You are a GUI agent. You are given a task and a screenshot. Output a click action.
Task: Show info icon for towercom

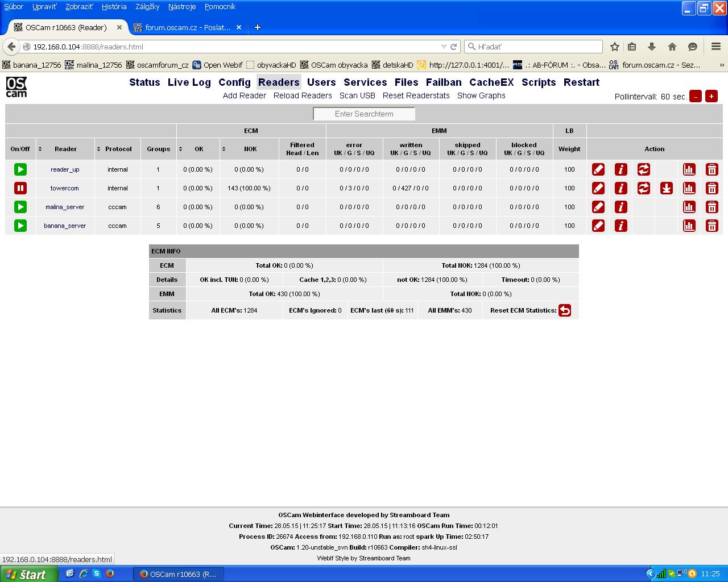tap(621, 188)
